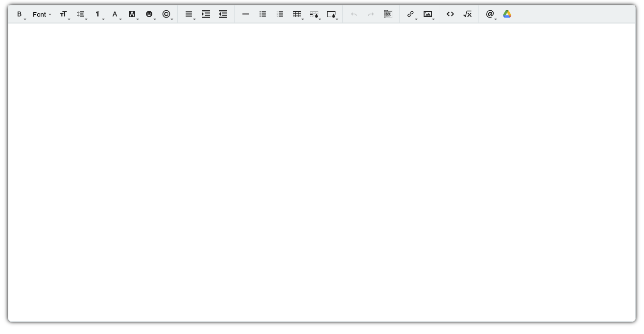Open the line height options

[81, 14]
